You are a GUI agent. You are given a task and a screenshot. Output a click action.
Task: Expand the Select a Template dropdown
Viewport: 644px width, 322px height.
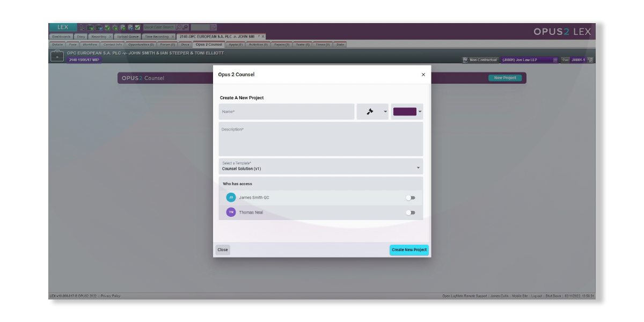(x=419, y=166)
